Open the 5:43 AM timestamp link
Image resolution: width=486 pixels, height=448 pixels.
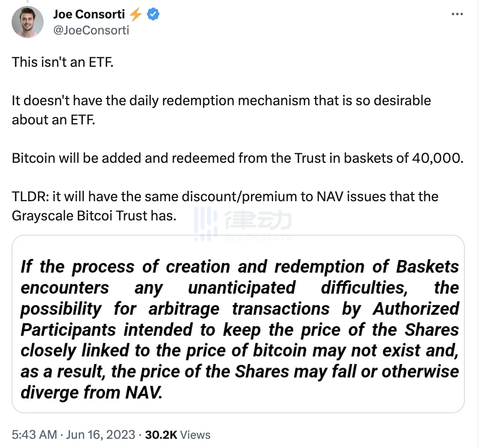[34, 435]
